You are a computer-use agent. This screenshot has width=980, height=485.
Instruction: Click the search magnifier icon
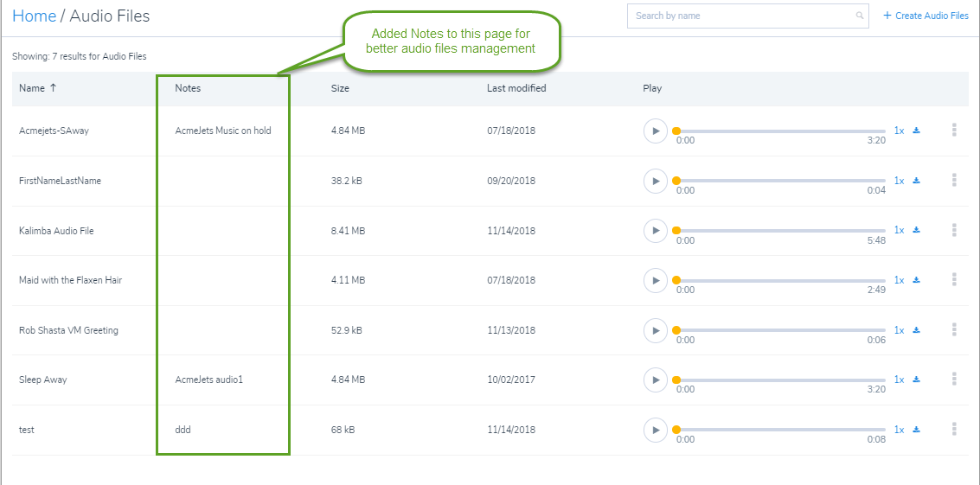coord(860,16)
